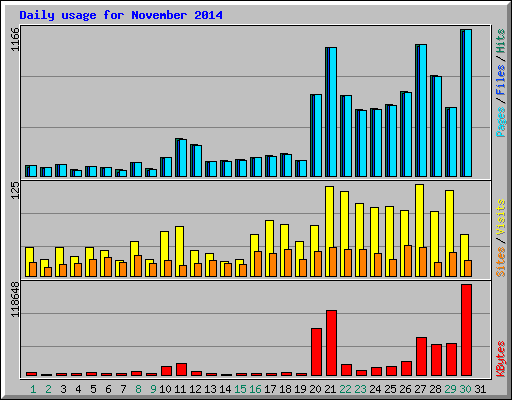Viewport: 512px width, 400px height.
Task: Click the 118648 axis value label
Action: click(15, 299)
